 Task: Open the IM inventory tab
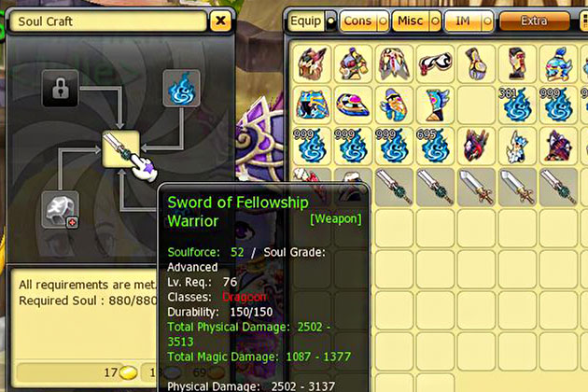(x=463, y=21)
